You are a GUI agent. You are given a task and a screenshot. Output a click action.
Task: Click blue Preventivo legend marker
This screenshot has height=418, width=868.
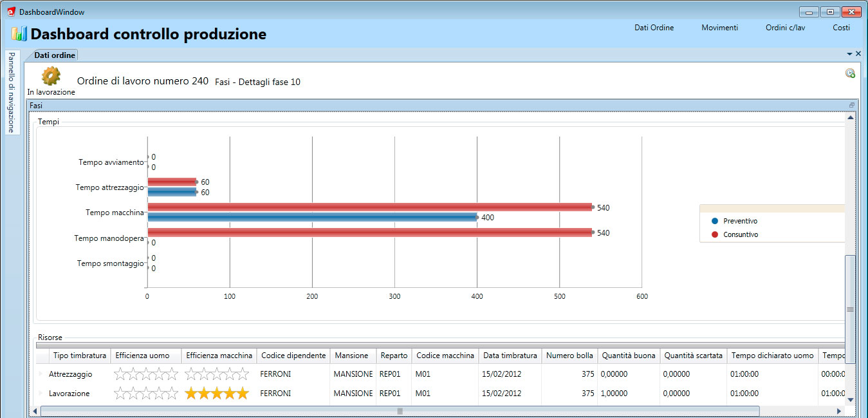[714, 221]
